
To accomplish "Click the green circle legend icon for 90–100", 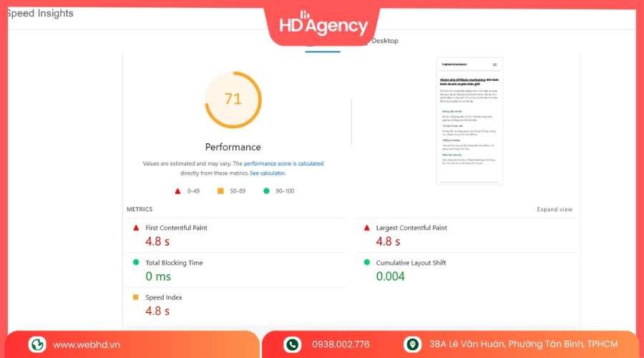I will 266,190.
